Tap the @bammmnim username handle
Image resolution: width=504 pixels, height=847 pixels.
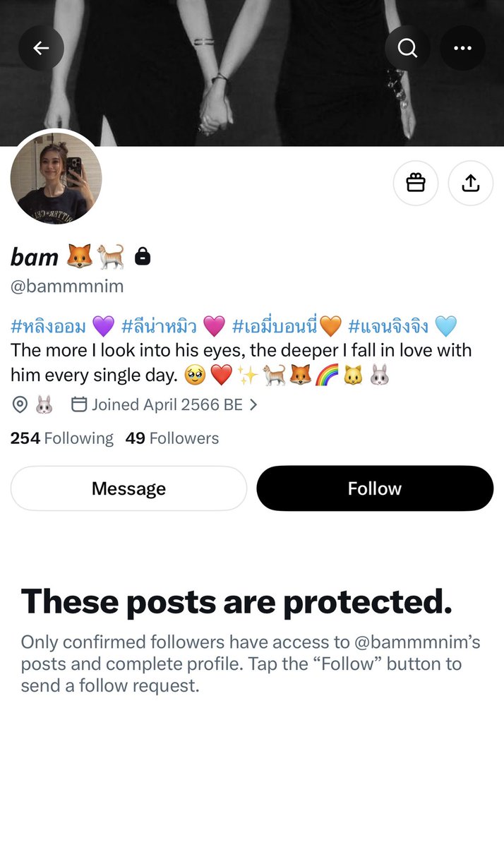tap(67, 287)
